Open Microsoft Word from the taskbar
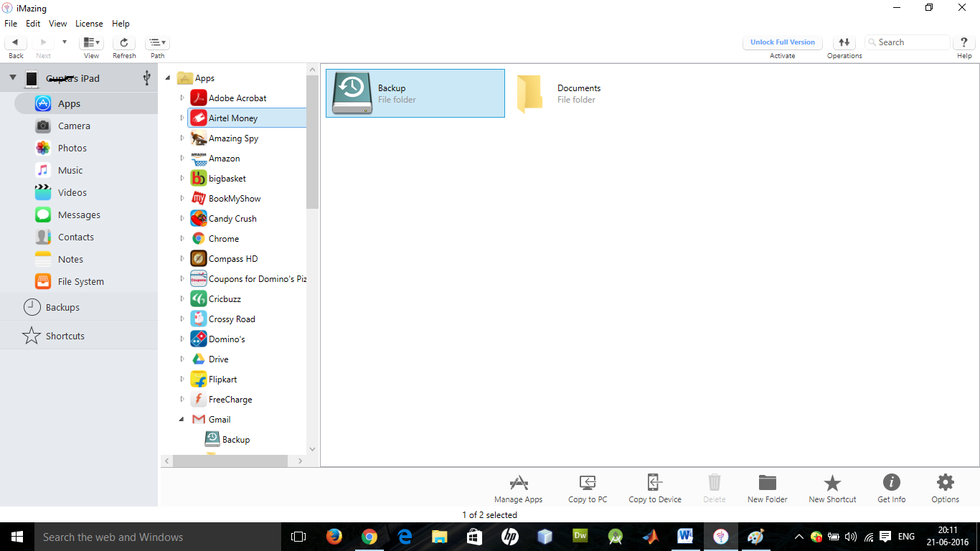Screen dimensions: 980x551 (685, 537)
